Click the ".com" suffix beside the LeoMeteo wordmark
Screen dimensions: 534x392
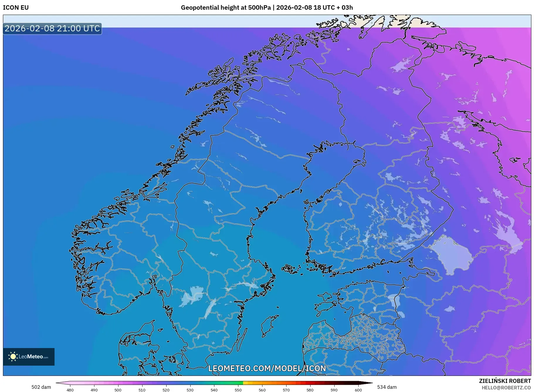45,358
